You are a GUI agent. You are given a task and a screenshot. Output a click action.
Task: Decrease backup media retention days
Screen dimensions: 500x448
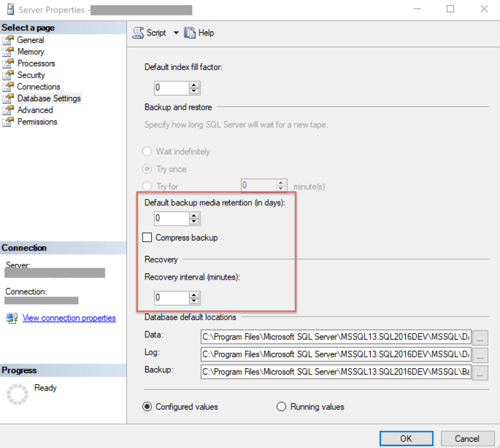(194, 222)
